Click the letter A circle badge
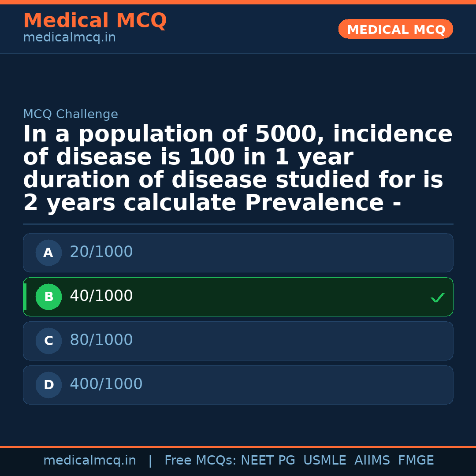Viewport: 476px width, 476px height. click(x=48, y=253)
